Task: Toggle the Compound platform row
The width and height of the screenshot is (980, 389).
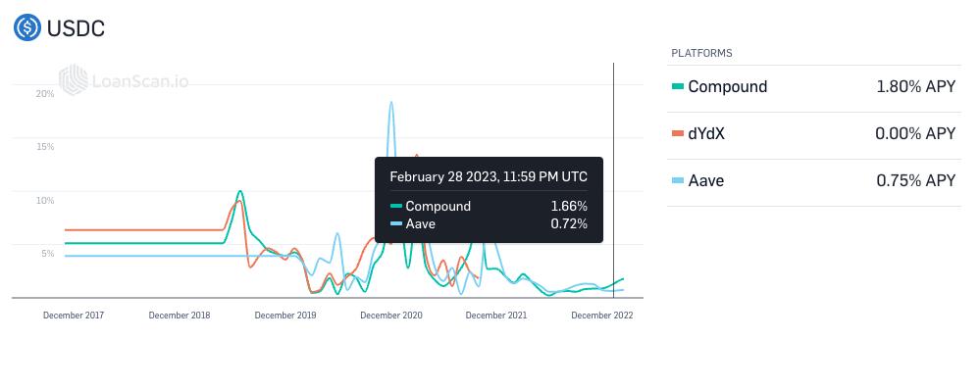Action: point(814,88)
